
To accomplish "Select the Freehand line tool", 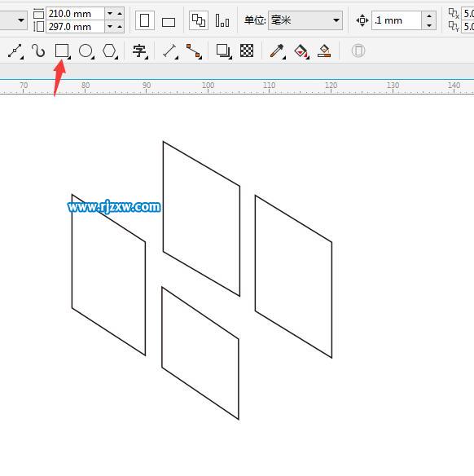I will (15, 51).
